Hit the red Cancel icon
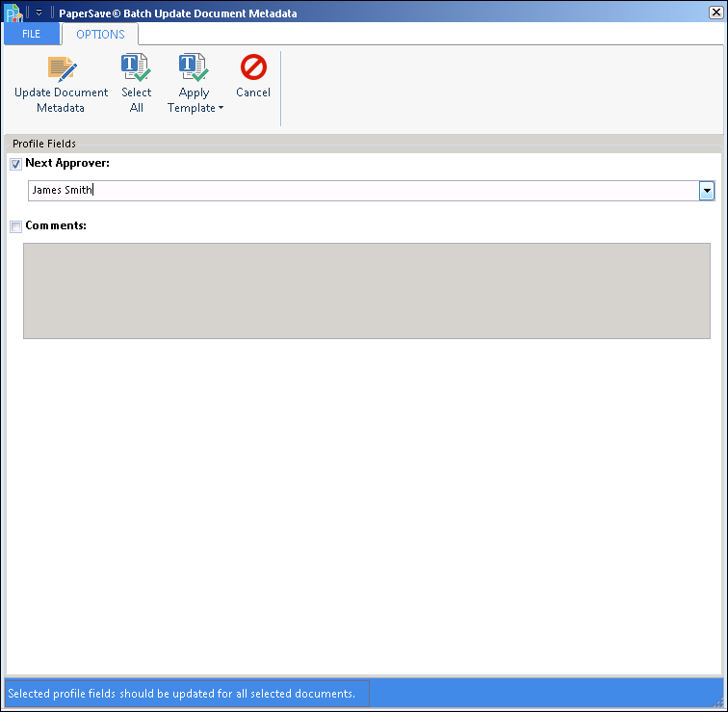Image resolution: width=728 pixels, height=712 pixels. [253, 67]
